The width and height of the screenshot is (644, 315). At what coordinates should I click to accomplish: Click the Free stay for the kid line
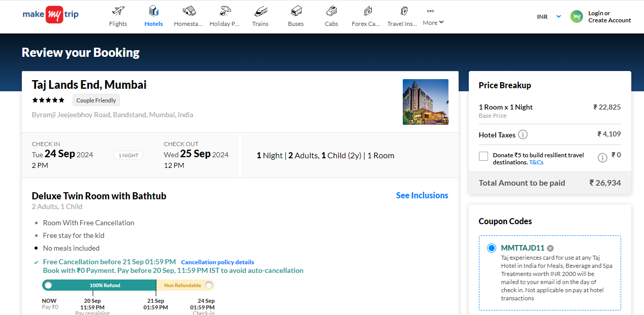click(74, 235)
